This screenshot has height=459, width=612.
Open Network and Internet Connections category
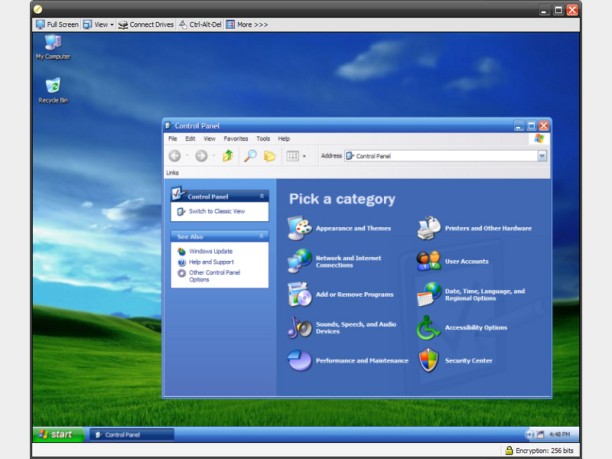(x=349, y=262)
